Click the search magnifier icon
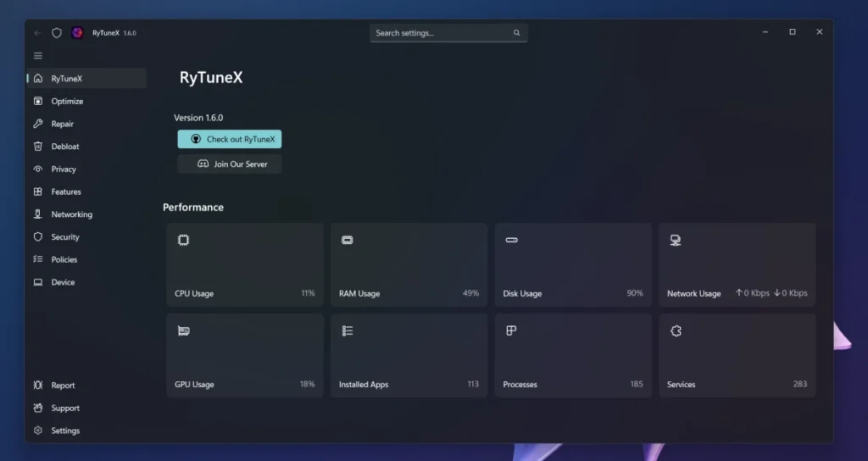This screenshot has height=461, width=868. [516, 33]
